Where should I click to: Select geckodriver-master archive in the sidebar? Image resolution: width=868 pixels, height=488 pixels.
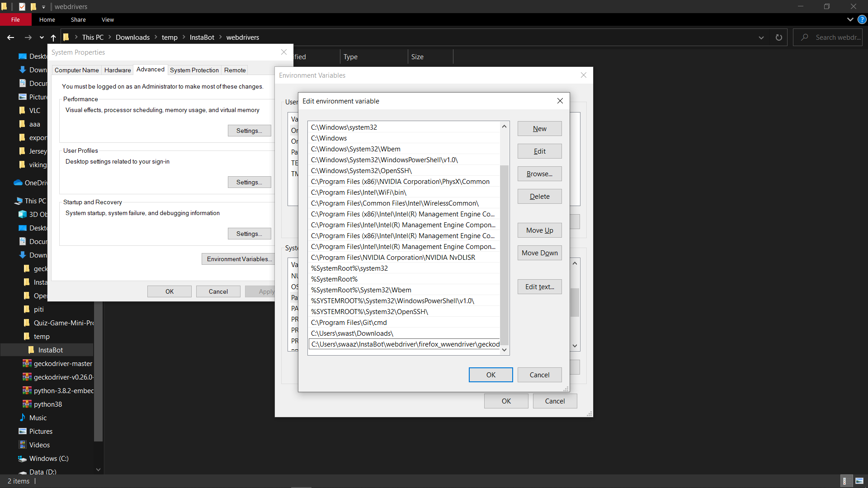point(62,364)
